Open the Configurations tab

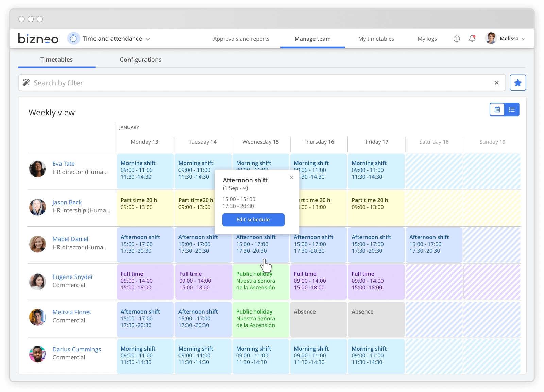click(x=140, y=60)
